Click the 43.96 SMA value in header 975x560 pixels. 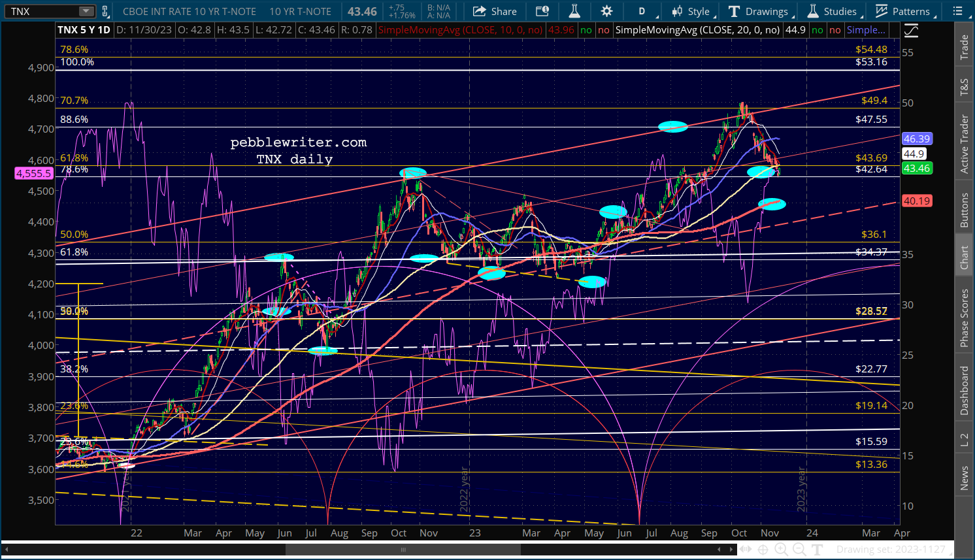561,30
